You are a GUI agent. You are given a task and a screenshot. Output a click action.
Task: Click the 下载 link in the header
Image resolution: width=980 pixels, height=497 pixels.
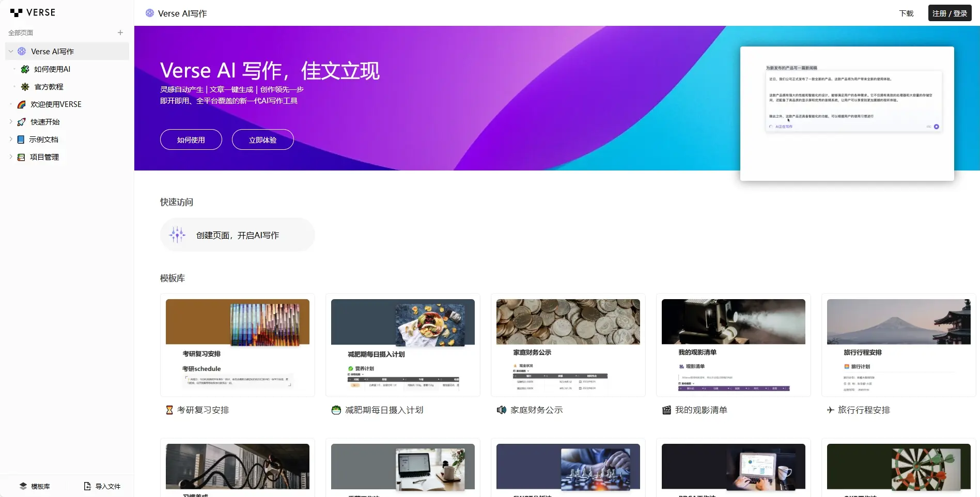pyautogui.click(x=906, y=13)
